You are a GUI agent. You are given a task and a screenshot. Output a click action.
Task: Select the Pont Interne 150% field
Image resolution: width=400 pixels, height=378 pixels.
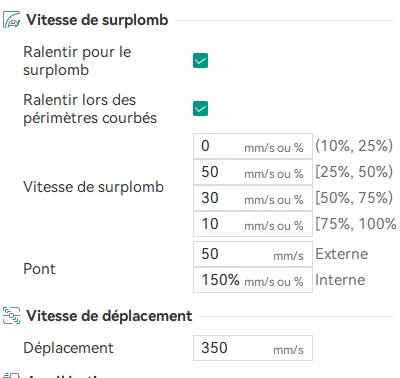click(x=253, y=280)
